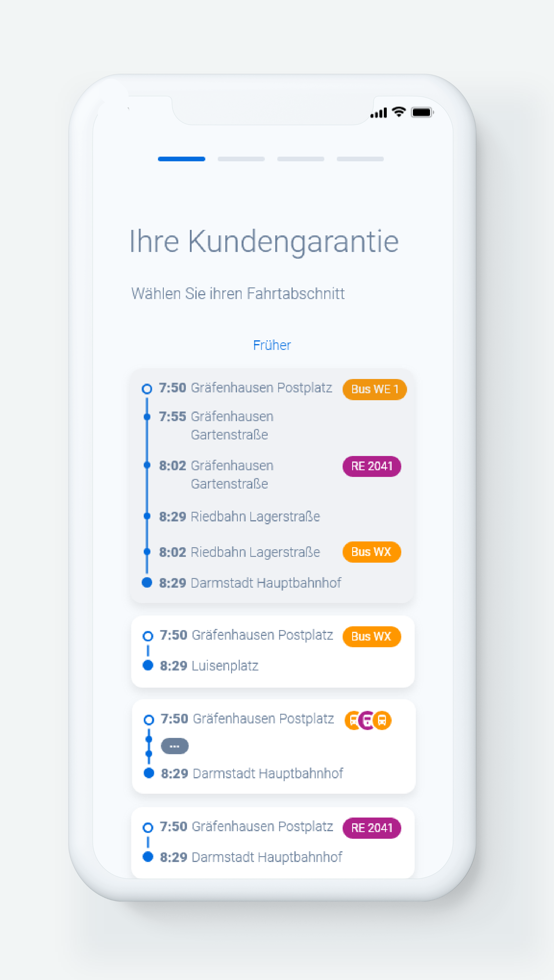Select the purple train icon in third trip card

point(368,720)
